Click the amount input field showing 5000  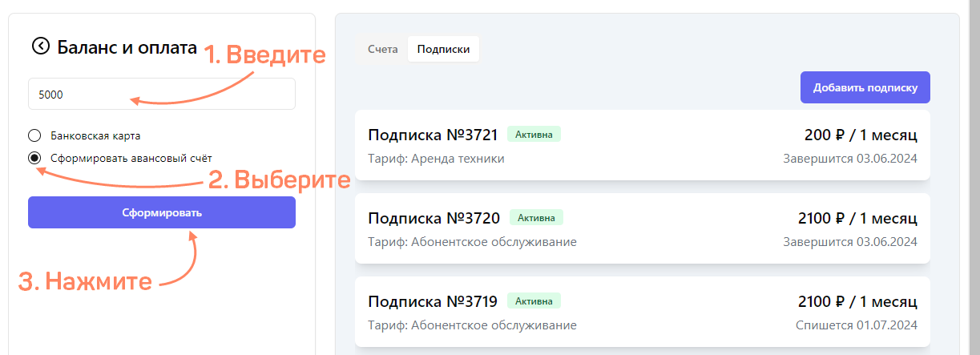tap(162, 94)
